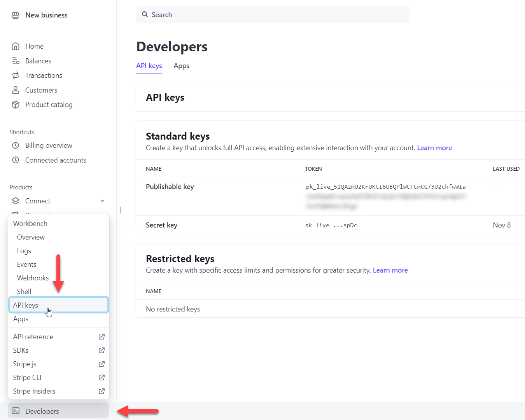Click the TOKEN column header
The height and width of the screenshot is (420, 525).
click(x=313, y=169)
